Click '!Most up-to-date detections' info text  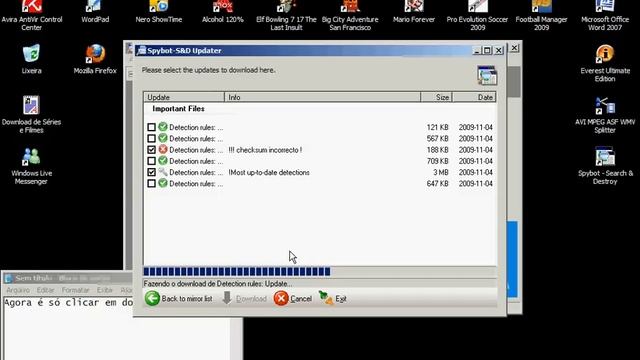269,172
